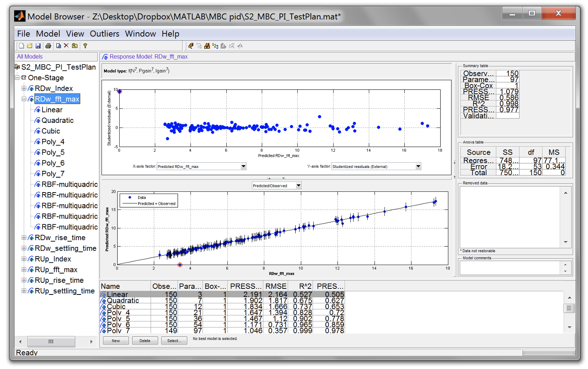Open the View menu

tap(75, 34)
